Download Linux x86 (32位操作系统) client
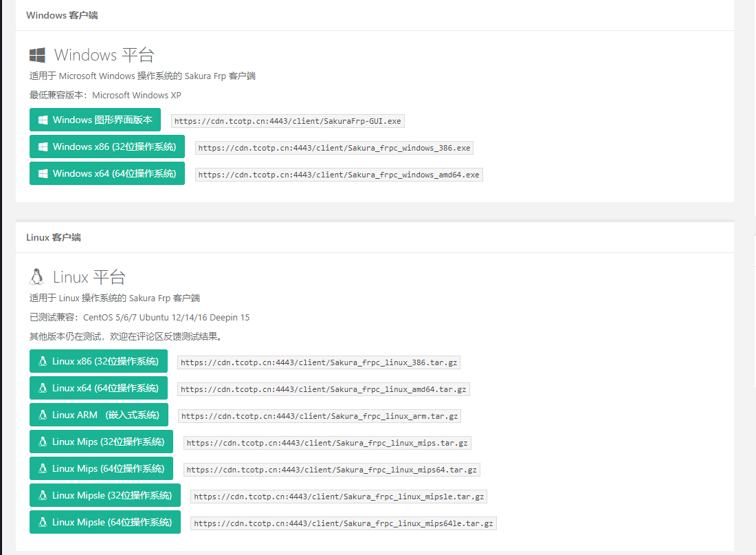 click(98, 361)
